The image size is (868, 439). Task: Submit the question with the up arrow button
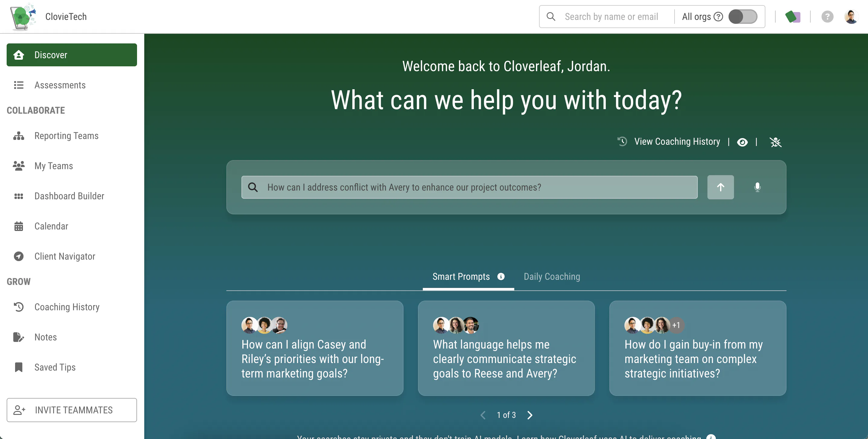pyautogui.click(x=720, y=187)
